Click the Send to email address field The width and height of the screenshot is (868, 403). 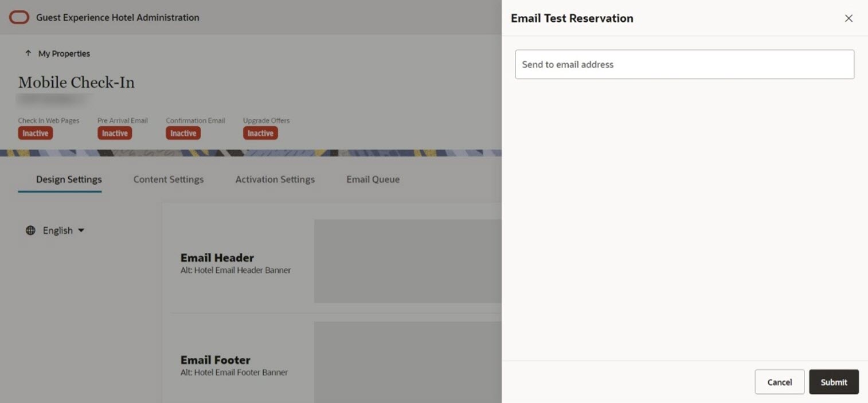[x=683, y=64]
